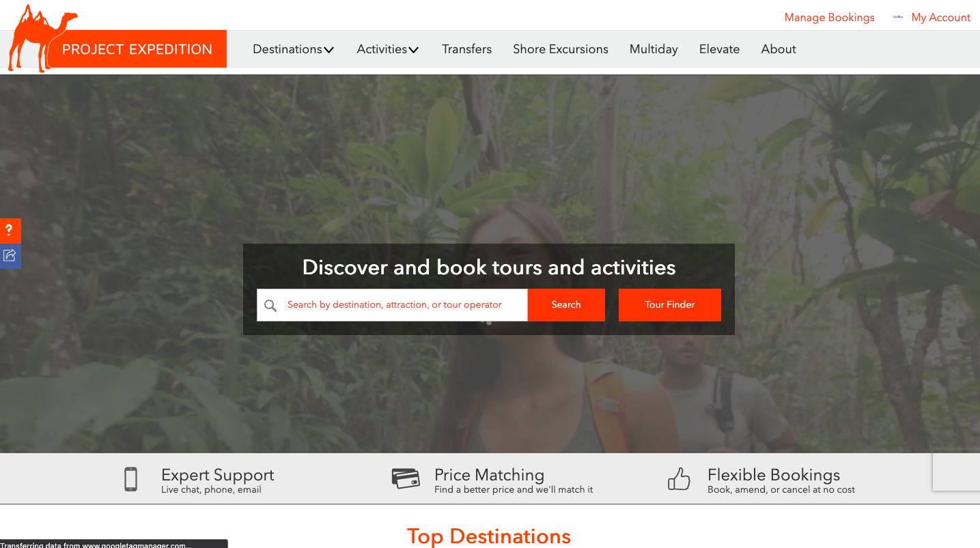Click the thumbs-up Flexible Bookings icon
980x548 pixels.
pyautogui.click(x=679, y=478)
